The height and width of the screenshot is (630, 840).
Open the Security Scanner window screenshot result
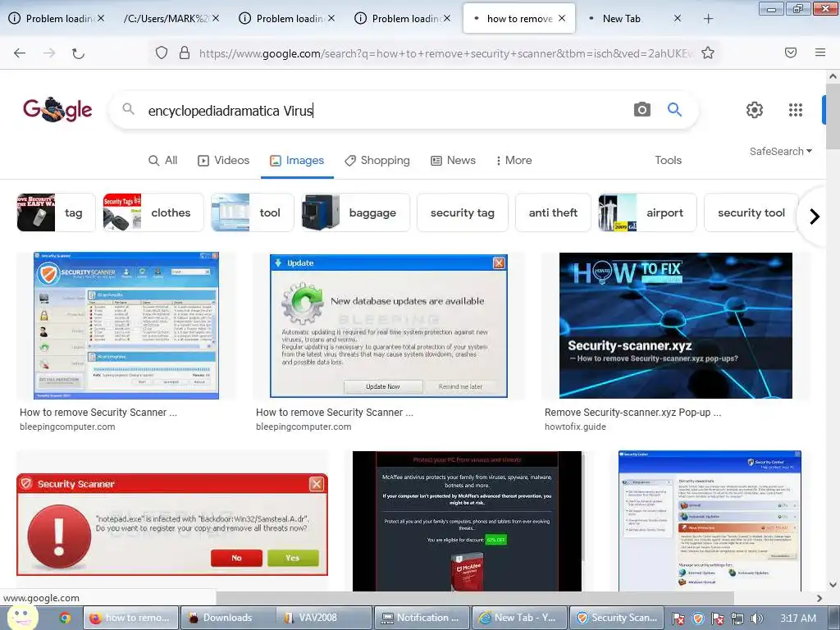(x=126, y=326)
